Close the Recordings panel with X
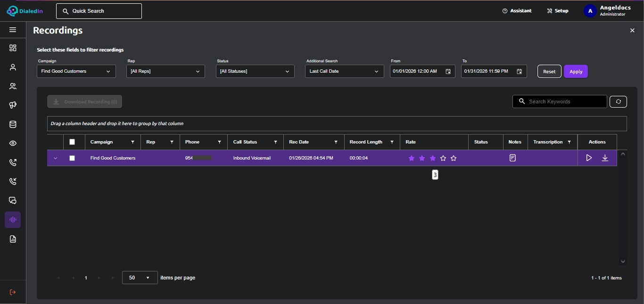644x304 pixels. point(632,30)
